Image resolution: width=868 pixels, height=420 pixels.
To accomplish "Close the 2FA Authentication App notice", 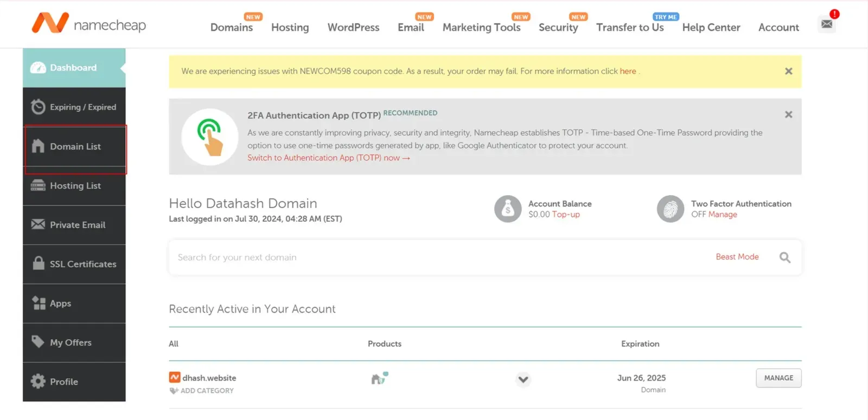I will (789, 114).
